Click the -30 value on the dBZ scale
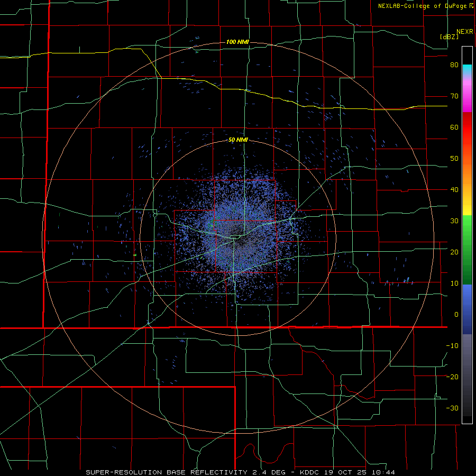476x476 pixels. click(452, 408)
